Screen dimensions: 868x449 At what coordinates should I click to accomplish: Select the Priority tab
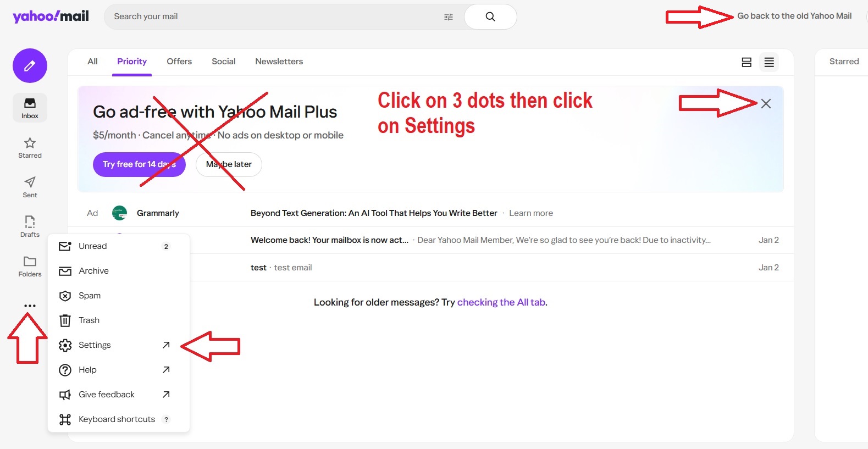click(x=132, y=62)
